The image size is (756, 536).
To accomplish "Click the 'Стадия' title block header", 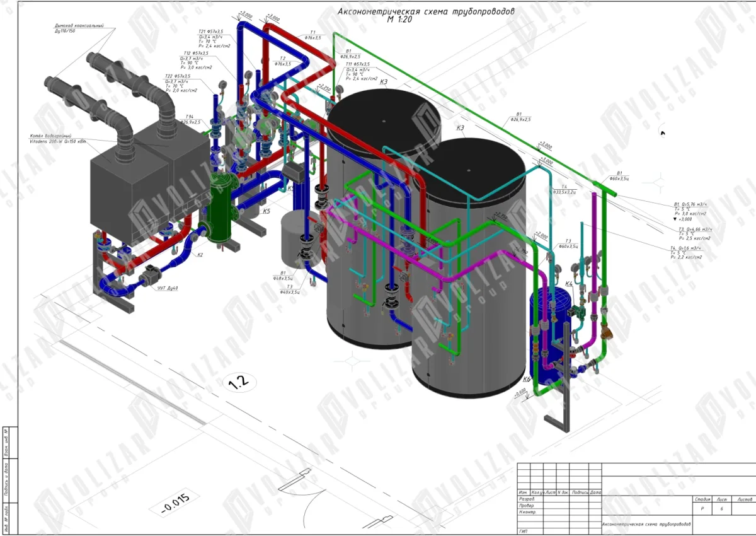I will 702,499.
